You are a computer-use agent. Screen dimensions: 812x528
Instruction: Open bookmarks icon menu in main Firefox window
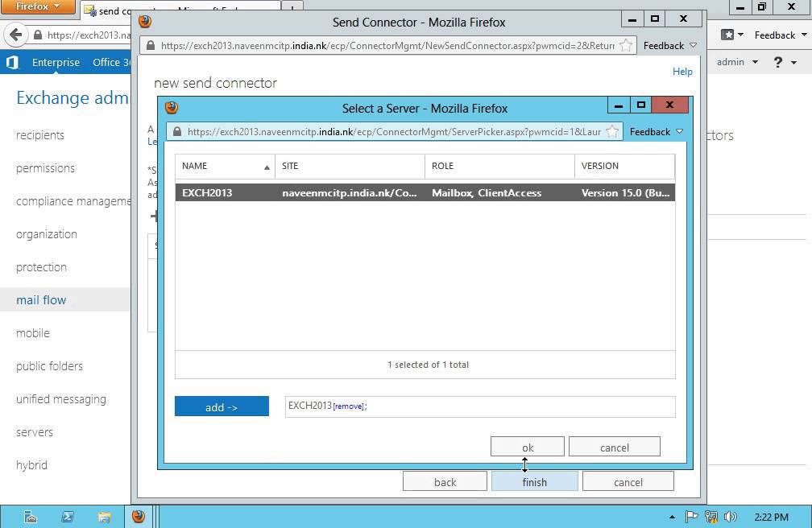pos(732,35)
